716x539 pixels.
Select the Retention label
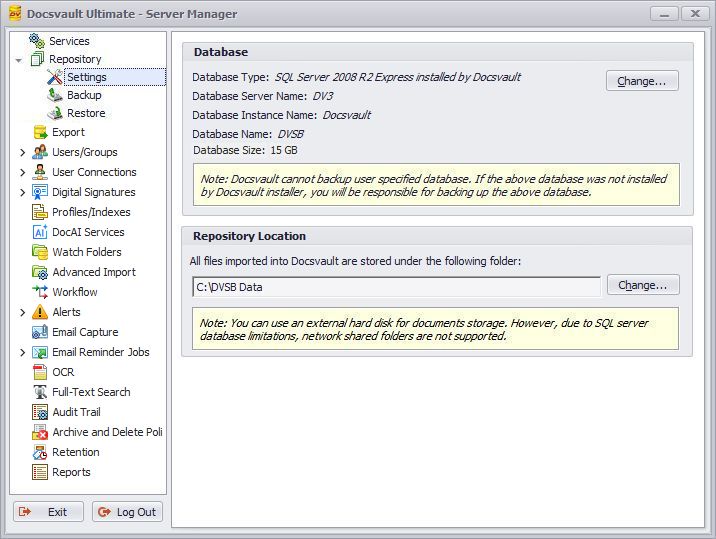[76, 452]
